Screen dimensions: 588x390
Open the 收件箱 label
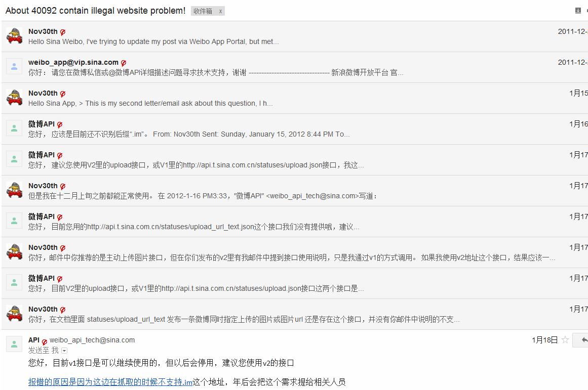(203, 11)
